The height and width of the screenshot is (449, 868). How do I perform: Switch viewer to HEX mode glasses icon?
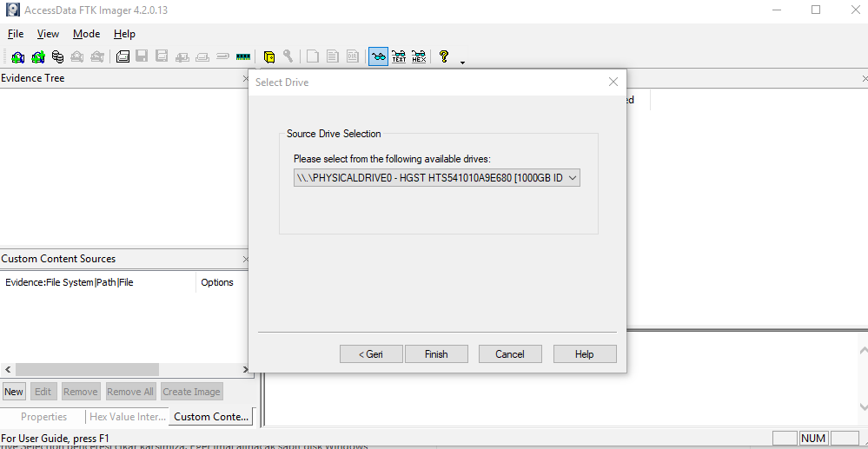(x=419, y=56)
